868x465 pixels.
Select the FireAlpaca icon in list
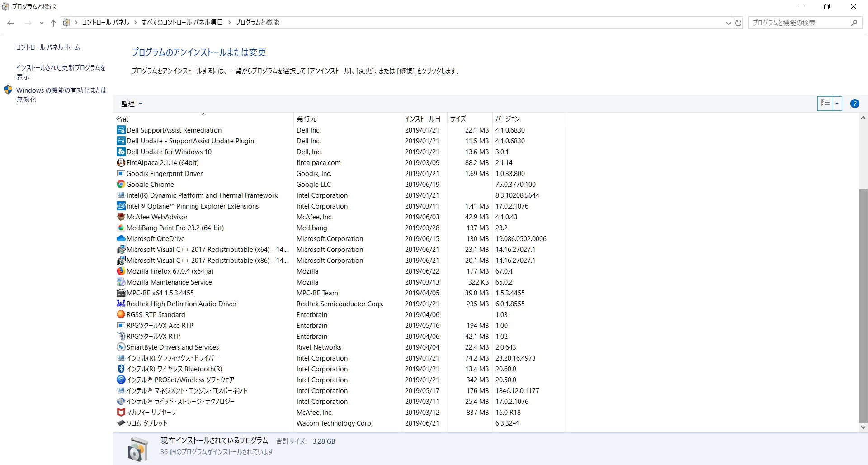[x=121, y=163]
